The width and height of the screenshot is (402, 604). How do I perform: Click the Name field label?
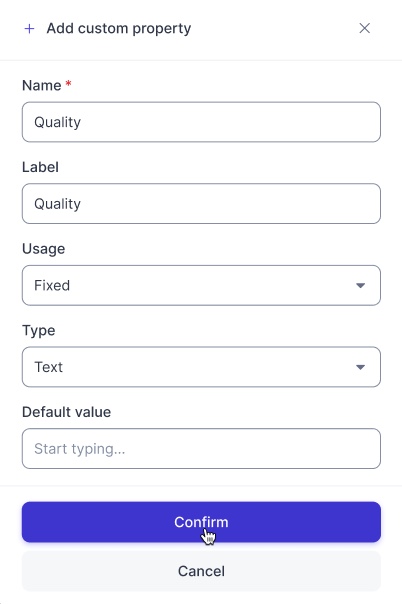pyautogui.click(x=42, y=86)
